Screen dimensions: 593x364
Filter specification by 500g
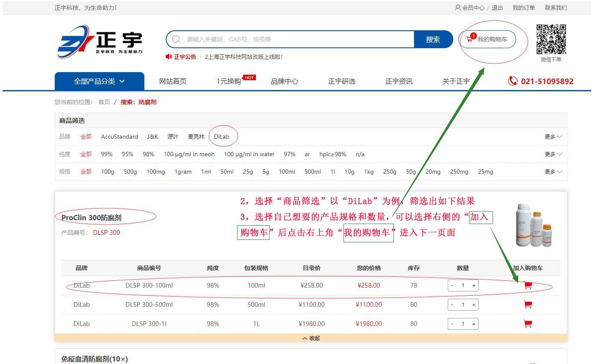click(130, 172)
